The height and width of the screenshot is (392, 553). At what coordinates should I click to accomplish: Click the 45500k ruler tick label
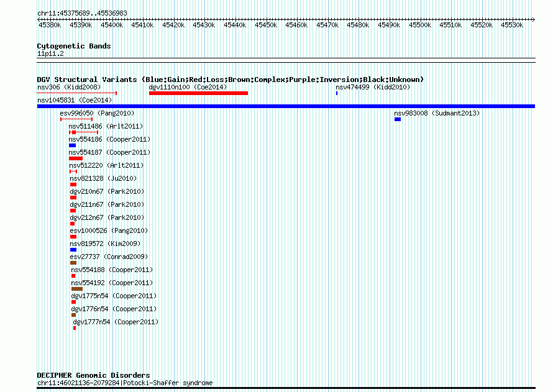click(420, 25)
